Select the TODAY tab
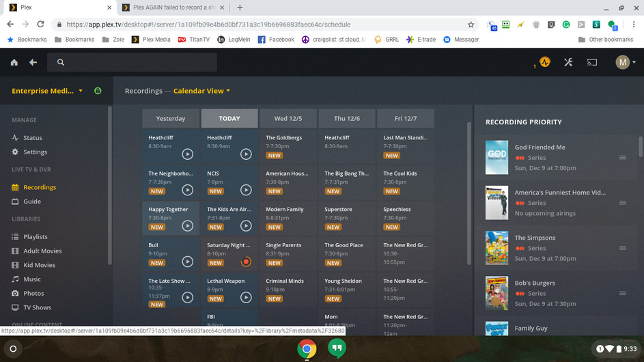 coord(229,118)
